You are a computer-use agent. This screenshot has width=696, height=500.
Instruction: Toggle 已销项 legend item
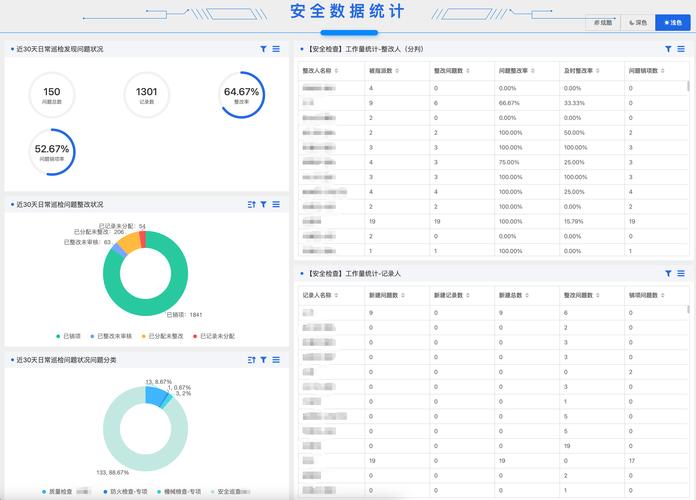coord(68,336)
